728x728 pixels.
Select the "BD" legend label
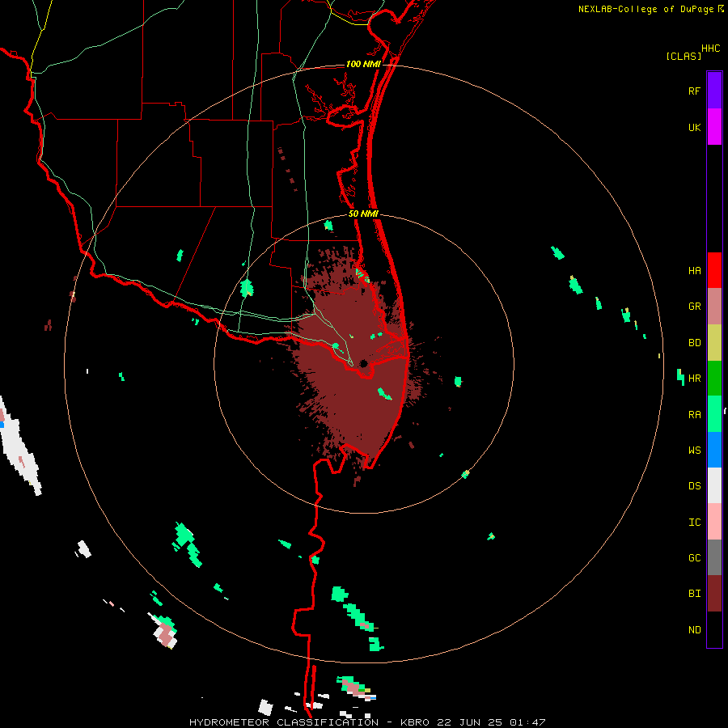tap(694, 343)
